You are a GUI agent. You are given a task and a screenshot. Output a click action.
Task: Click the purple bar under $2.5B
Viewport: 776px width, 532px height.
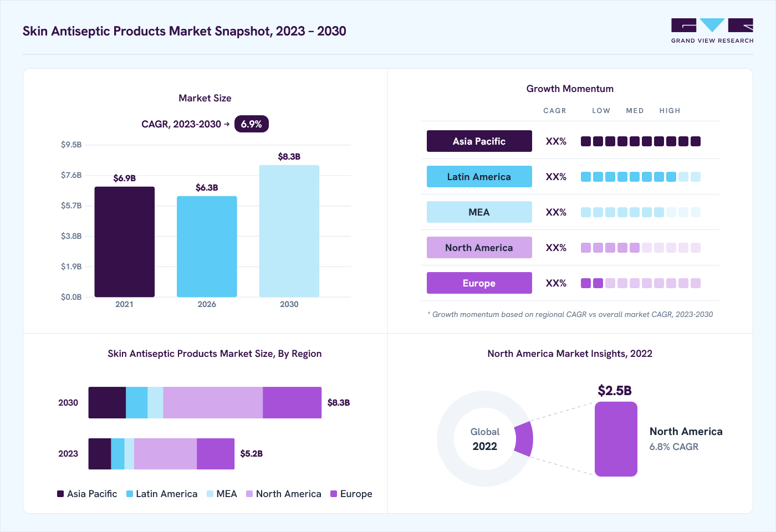point(616,439)
